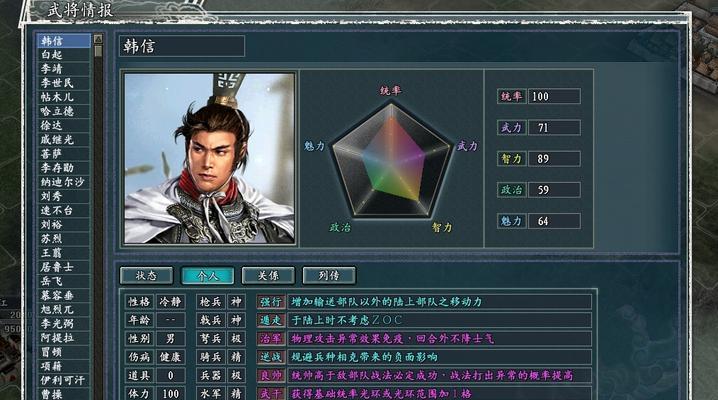
Task: Click the 武将情报 window title
Action: [x=81, y=9]
